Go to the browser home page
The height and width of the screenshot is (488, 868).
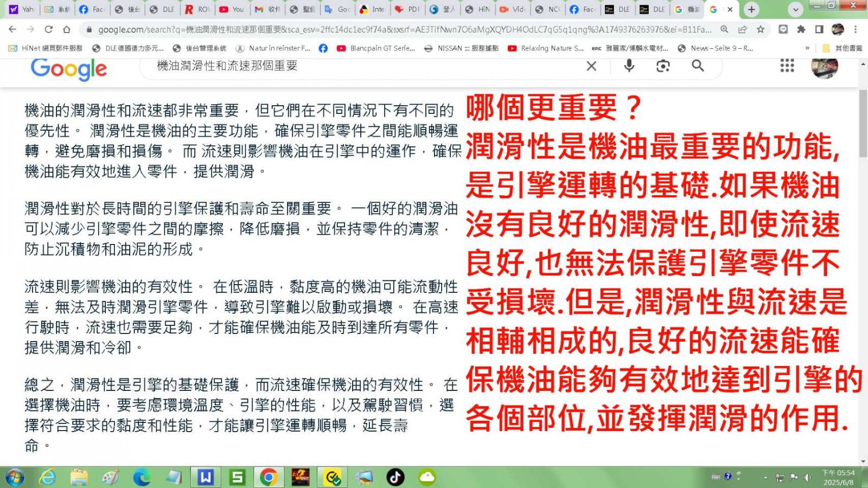click(67, 29)
